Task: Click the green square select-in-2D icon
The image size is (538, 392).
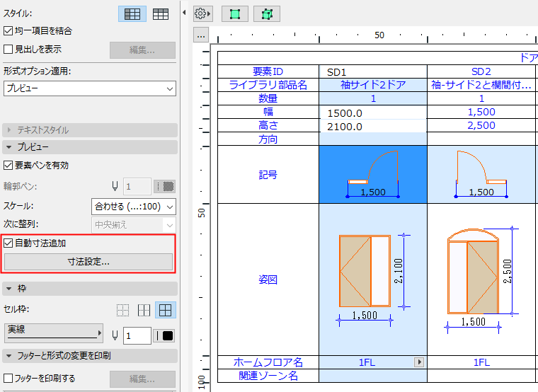Action: (235, 14)
